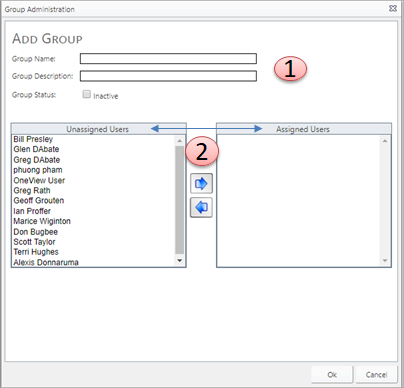
Task: Close the Group Administration dialog
Action: click(393, 9)
